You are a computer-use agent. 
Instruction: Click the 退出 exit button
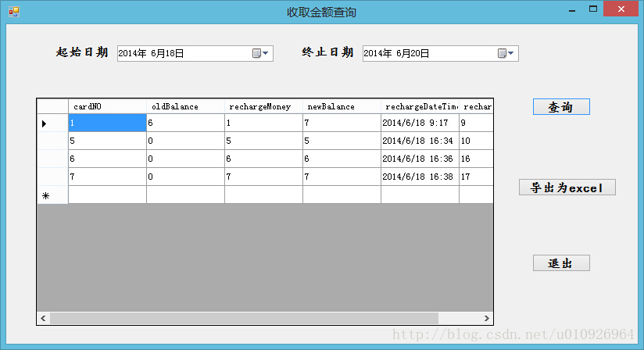coord(560,263)
